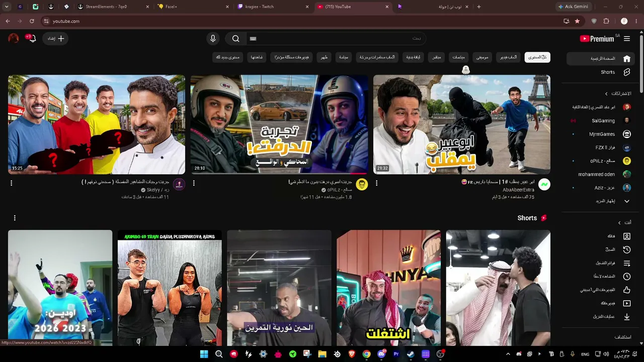
Task: Open the Short titled Daria Pluzhnikova Arms
Action: tap(170, 288)
